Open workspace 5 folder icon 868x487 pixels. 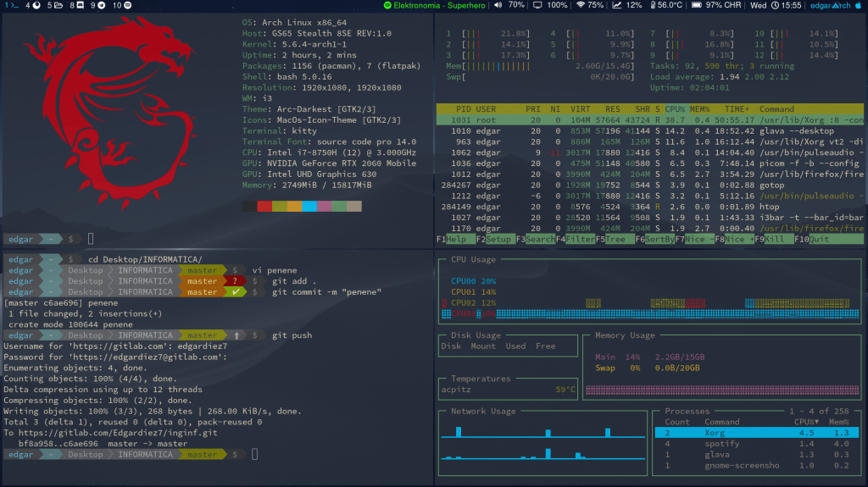58,5
